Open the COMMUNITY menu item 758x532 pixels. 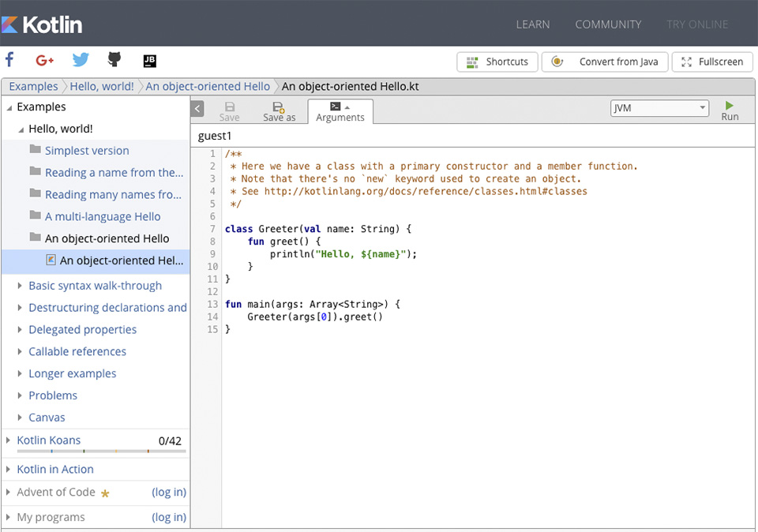coord(608,24)
